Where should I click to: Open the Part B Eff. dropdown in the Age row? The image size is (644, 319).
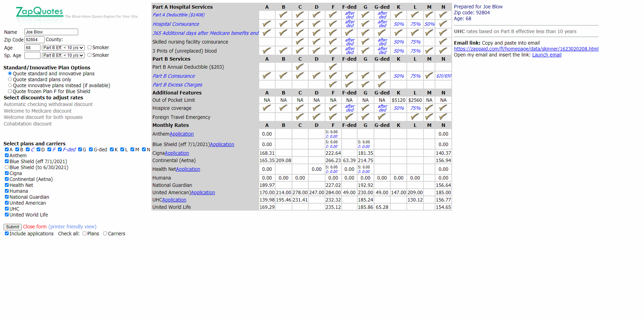click(x=63, y=48)
